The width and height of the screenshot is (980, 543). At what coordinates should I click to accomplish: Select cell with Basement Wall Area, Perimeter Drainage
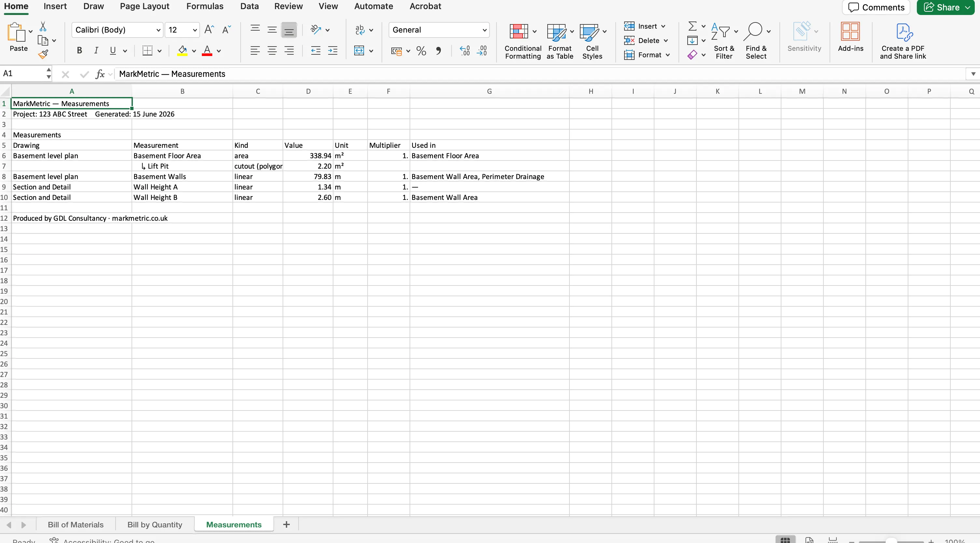tap(489, 176)
